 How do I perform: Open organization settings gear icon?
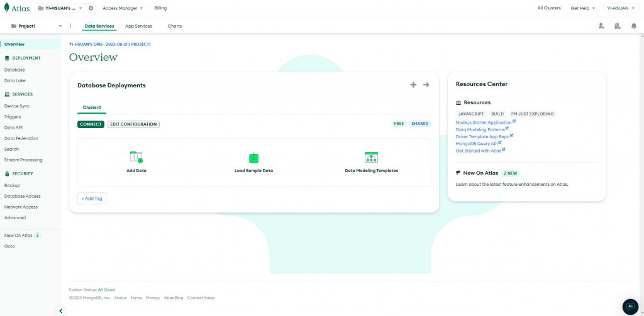[x=91, y=8]
